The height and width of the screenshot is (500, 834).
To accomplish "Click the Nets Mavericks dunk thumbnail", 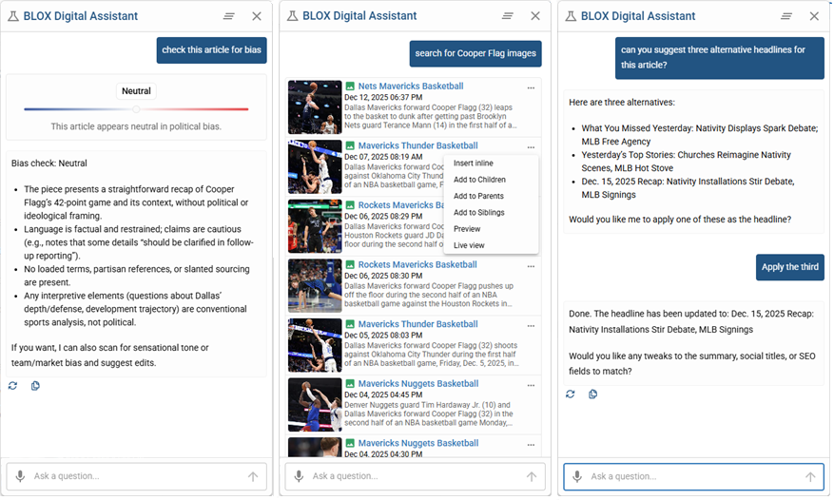I will (315, 106).
